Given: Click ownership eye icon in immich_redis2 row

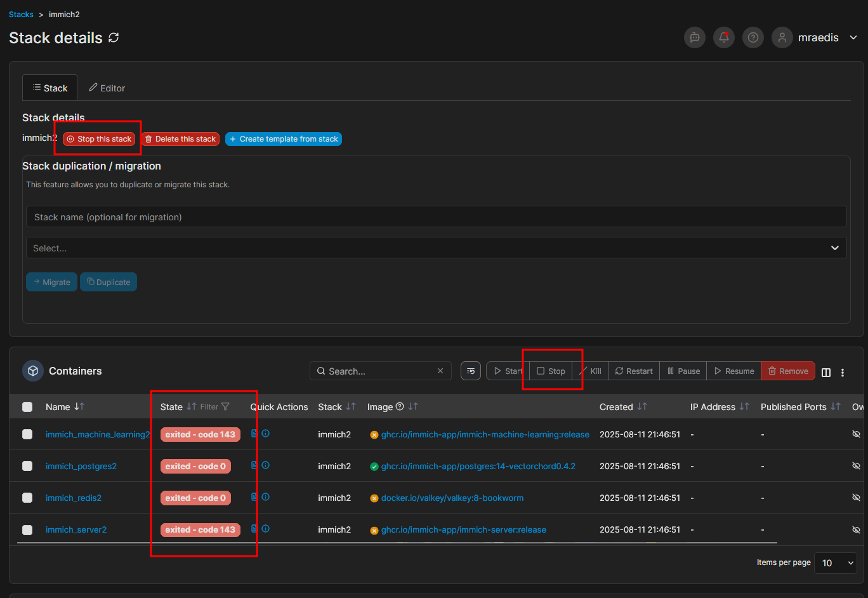Looking at the screenshot, I should pyautogui.click(x=856, y=498).
